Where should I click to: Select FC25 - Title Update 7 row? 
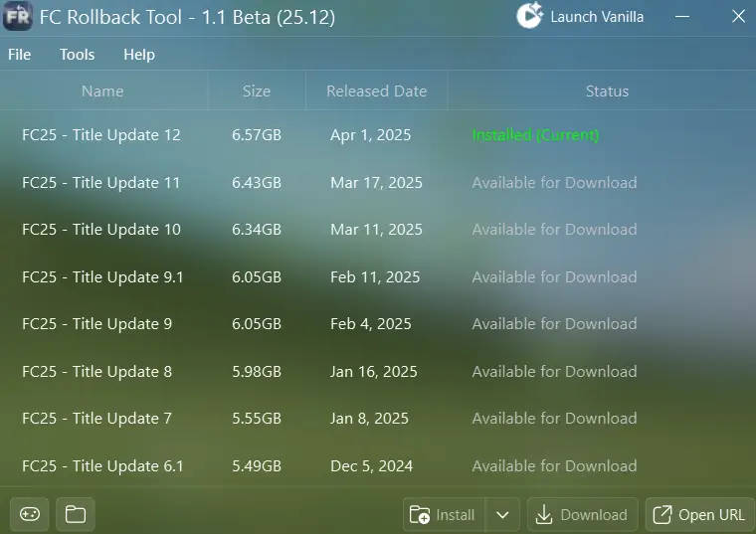coord(378,419)
